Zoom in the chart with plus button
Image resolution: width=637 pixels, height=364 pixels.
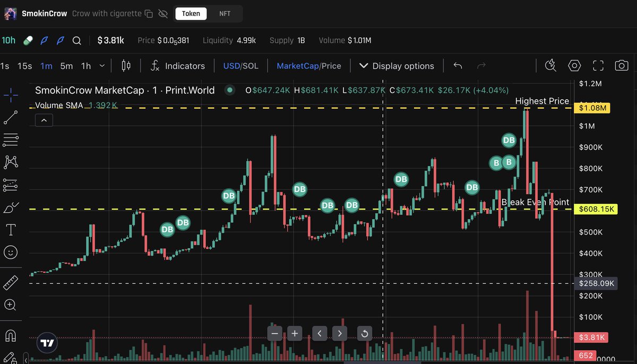tap(294, 334)
